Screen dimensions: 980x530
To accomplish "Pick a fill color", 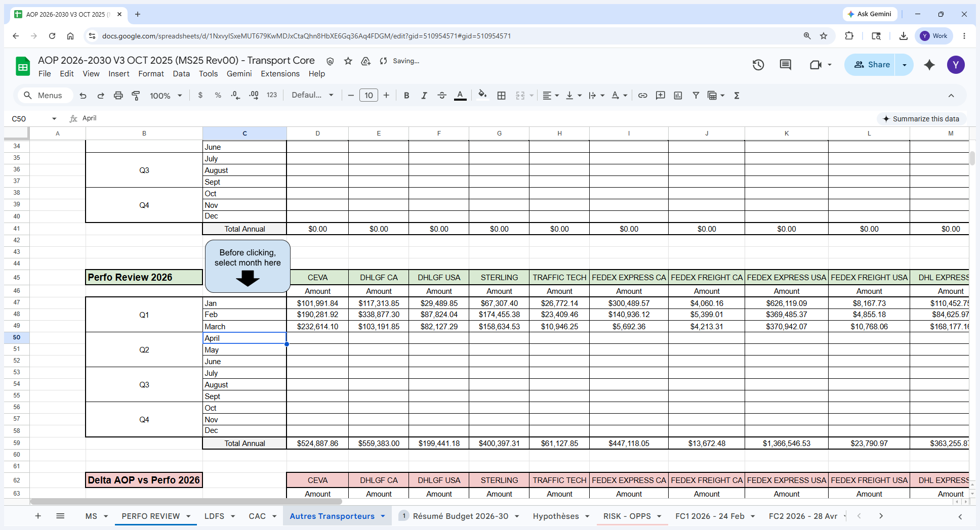I will pyautogui.click(x=482, y=96).
